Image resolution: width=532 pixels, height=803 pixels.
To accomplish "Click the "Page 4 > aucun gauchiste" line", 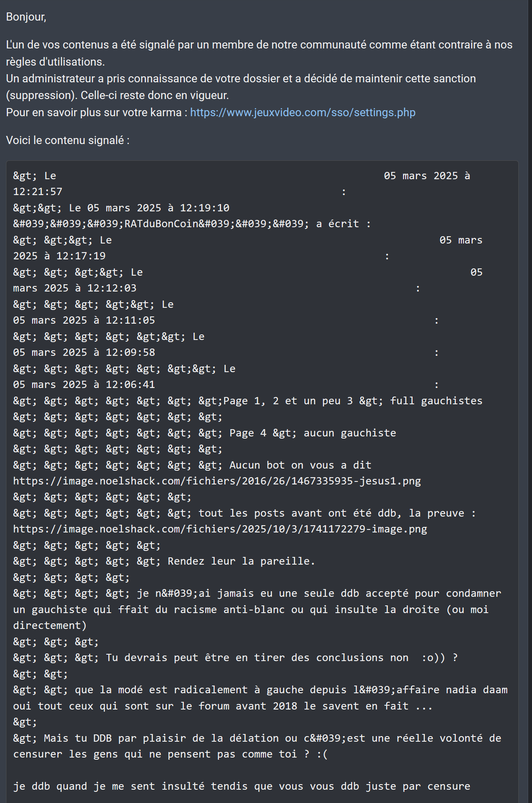I will tap(204, 433).
